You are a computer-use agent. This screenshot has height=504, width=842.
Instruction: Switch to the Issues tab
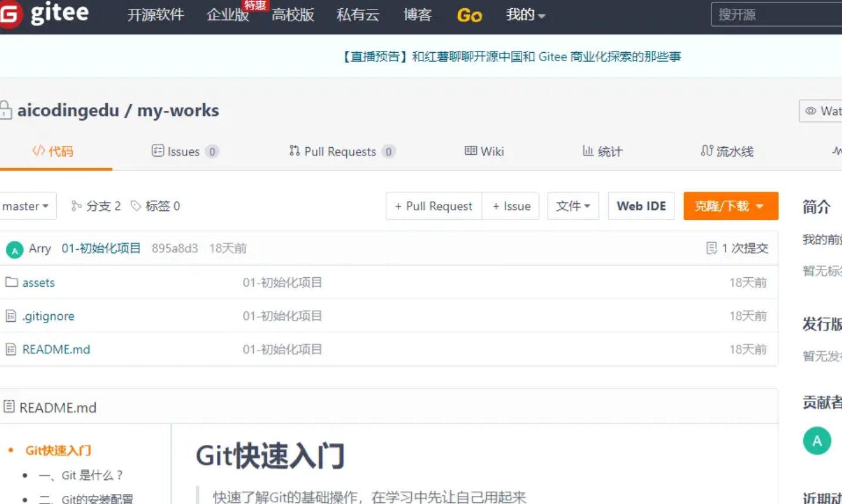tap(185, 151)
